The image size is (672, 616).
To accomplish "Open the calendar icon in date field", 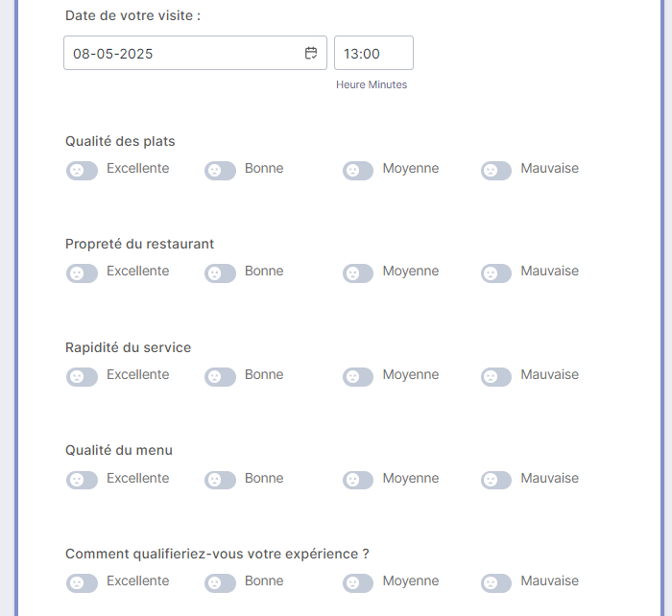I will click(311, 54).
